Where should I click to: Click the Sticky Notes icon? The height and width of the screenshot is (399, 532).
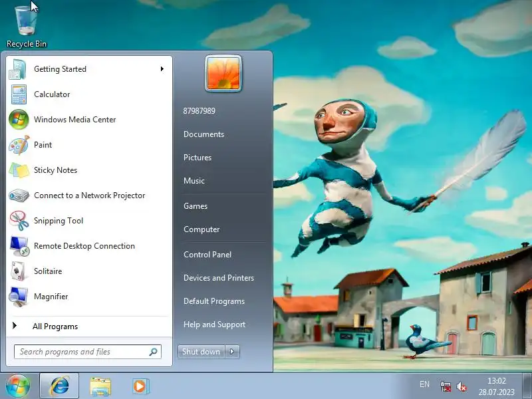click(x=19, y=170)
